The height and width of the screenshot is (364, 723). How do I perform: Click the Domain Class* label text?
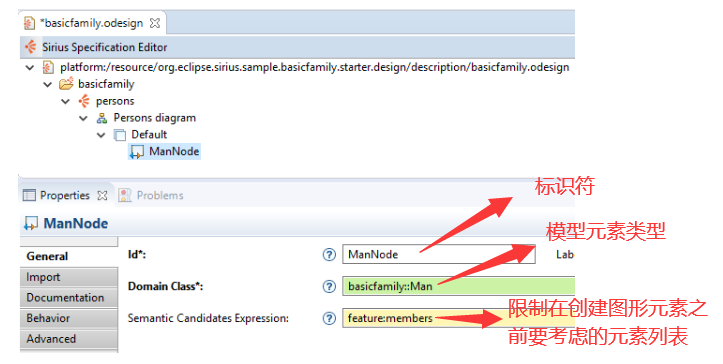[x=166, y=286]
